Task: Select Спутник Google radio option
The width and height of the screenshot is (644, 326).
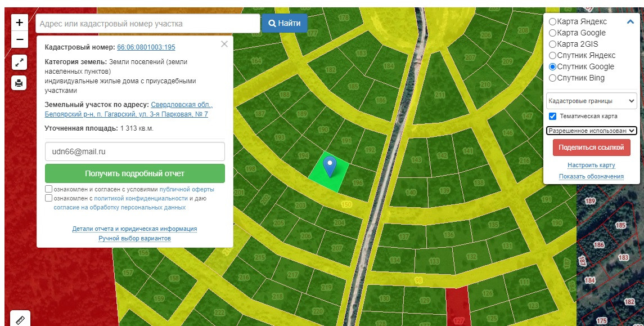Action: coord(553,66)
